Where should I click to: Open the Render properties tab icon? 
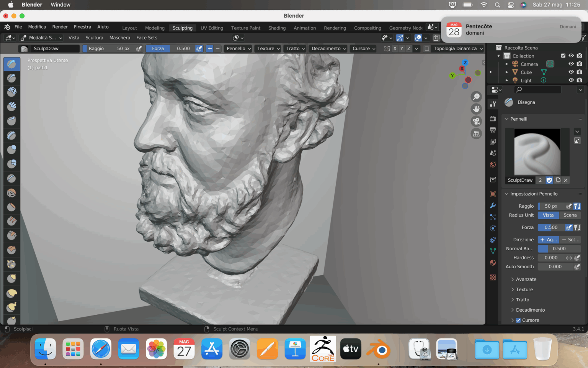[x=493, y=119]
